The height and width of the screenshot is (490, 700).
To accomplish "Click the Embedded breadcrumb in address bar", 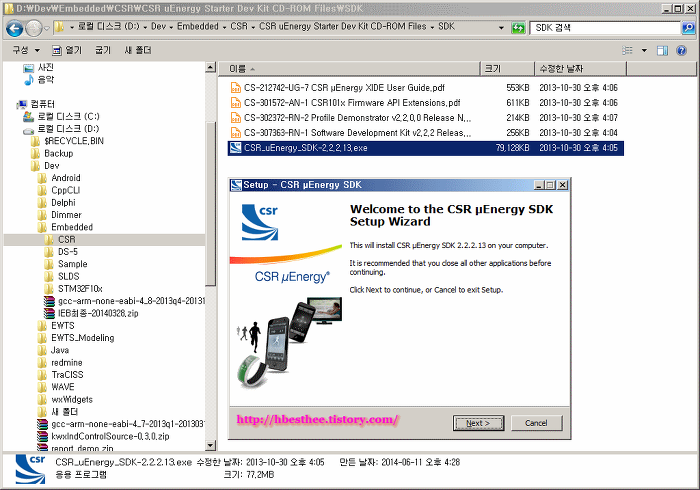I will (x=198, y=26).
